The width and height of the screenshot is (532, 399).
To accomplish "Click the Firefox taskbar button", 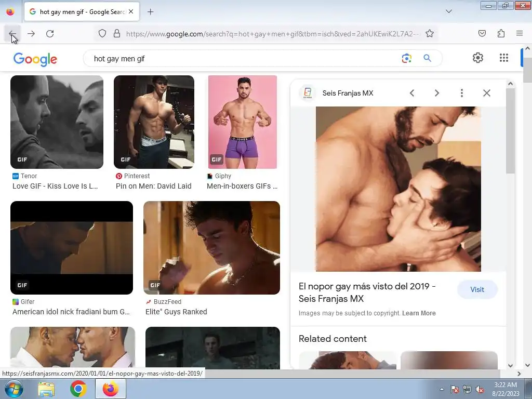I will (x=110, y=389).
